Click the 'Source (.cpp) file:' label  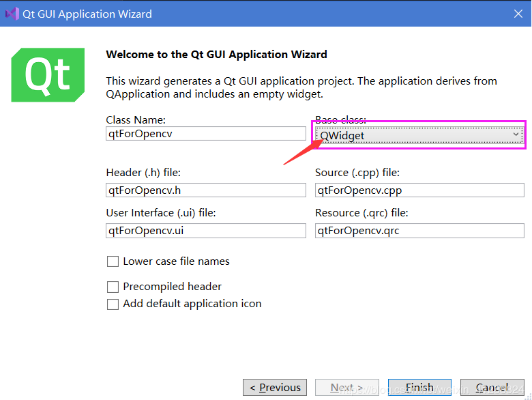coord(357,173)
